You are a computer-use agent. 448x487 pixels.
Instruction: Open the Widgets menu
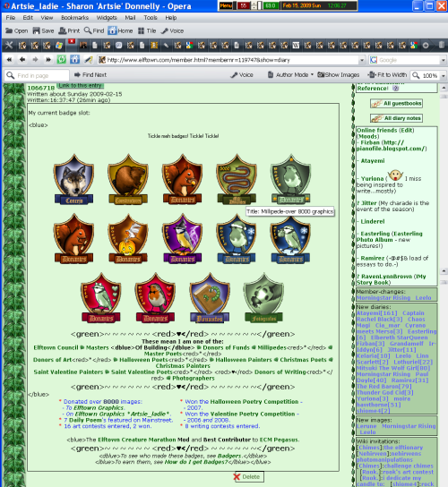pyautogui.click(x=107, y=18)
